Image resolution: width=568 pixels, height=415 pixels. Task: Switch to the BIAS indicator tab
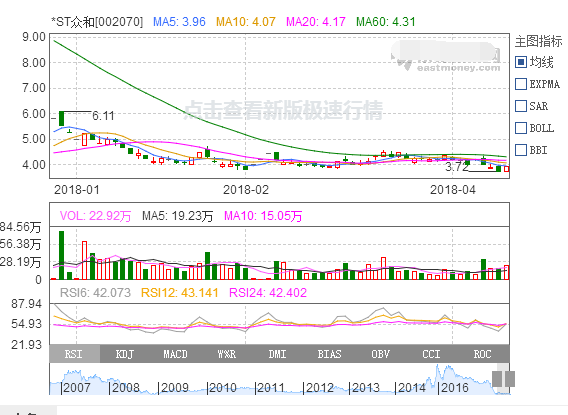[x=329, y=354]
